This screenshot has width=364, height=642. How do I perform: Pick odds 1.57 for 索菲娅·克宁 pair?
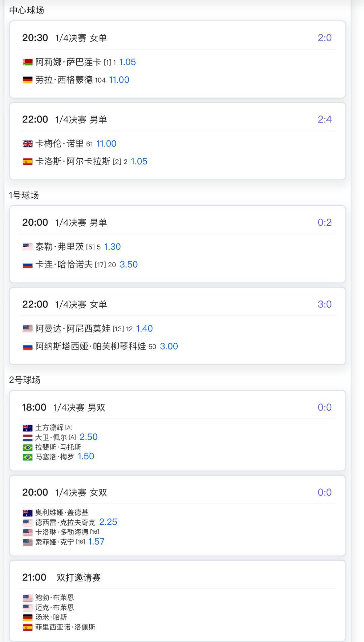(x=96, y=541)
